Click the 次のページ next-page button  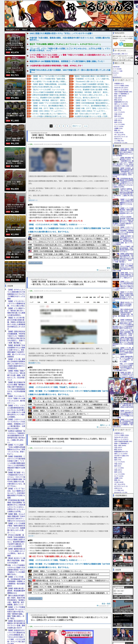click(x=77, y=126)
